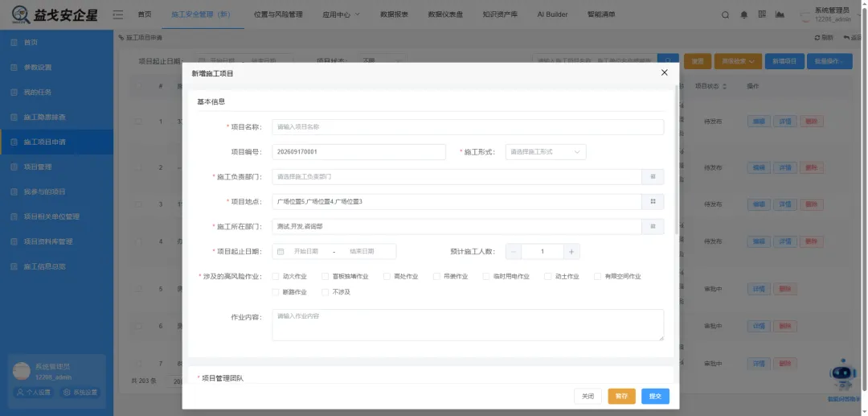Open the 项目状态 filter dropdown
The height and width of the screenshot is (416, 868).
pyautogui.click(x=382, y=61)
